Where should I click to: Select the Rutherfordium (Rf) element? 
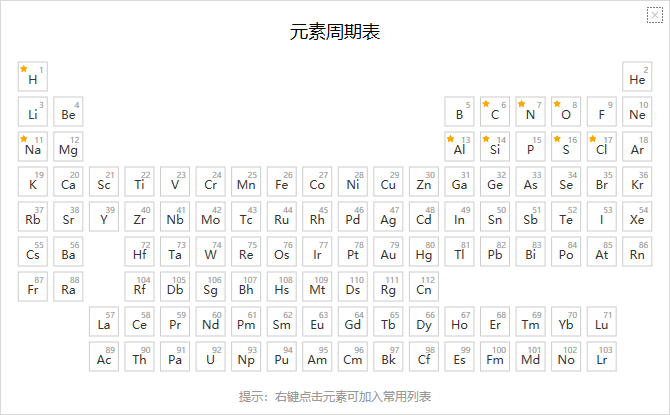139,287
